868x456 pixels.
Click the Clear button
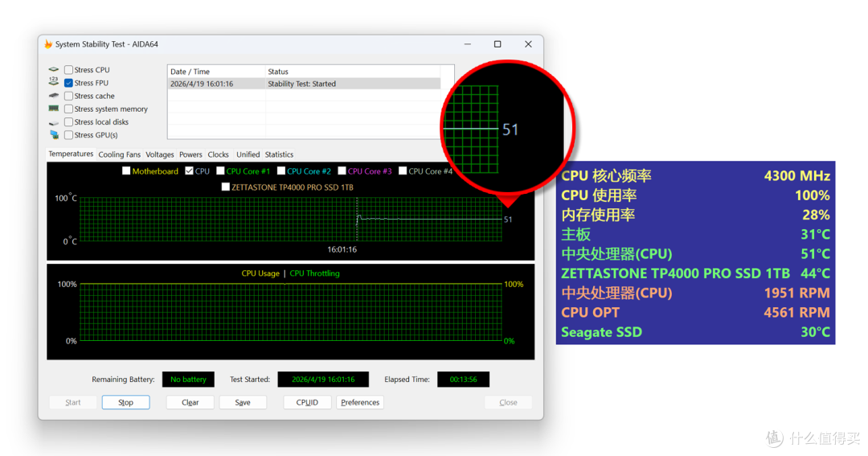point(190,402)
